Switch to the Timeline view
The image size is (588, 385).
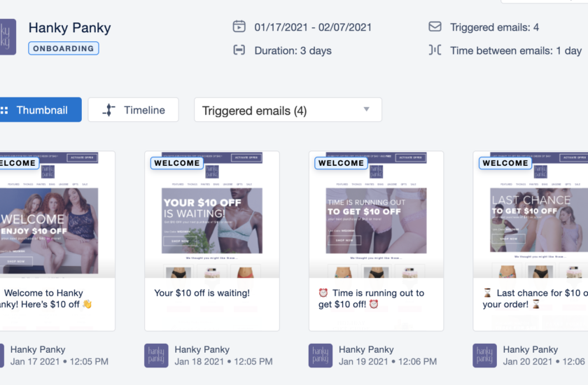pos(133,110)
